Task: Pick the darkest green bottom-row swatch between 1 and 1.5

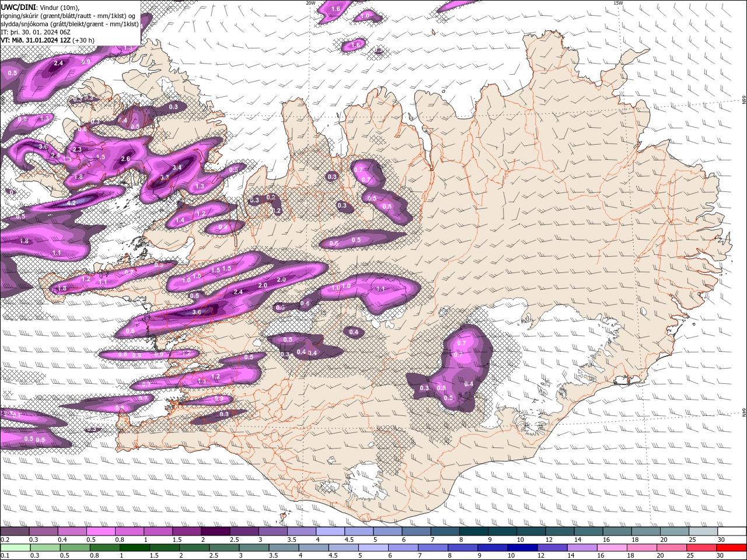Action: tap(135, 548)
